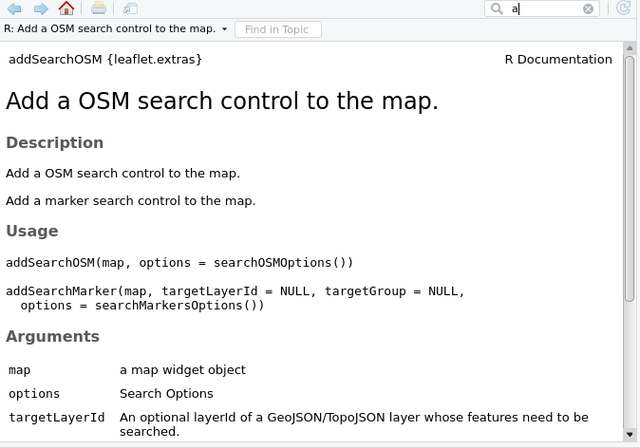Image resolution: width=640 pixels, height=448 pixels.
Task: Click the Description heading
Action: click(x=55, y=143)
